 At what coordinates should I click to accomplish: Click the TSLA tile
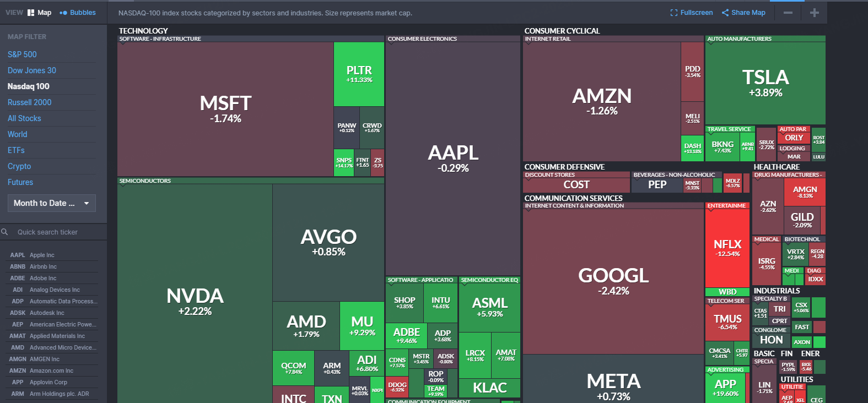pos(765,83)
